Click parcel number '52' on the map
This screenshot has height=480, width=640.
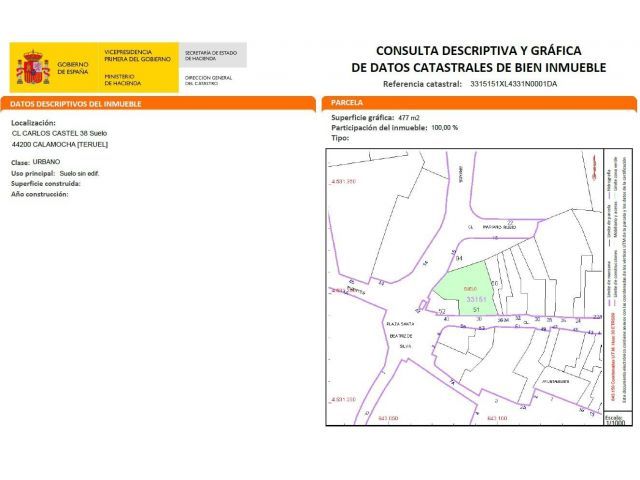point(441,311)
